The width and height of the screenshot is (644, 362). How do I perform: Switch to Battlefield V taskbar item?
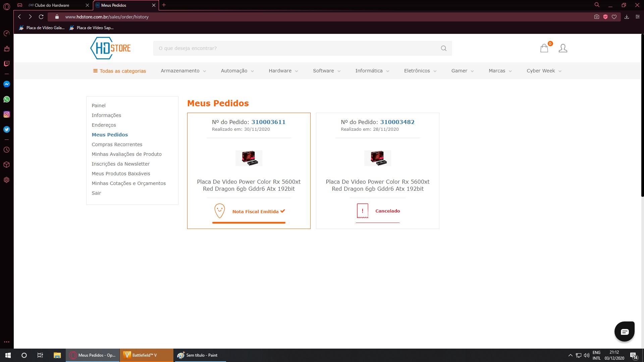147,355
